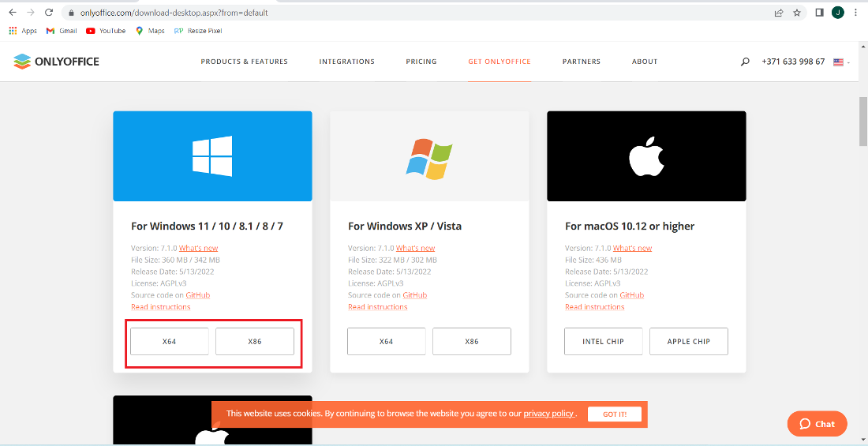Open the About menu
The height and width of the screenshot is (446, 868).
[645, 62]
